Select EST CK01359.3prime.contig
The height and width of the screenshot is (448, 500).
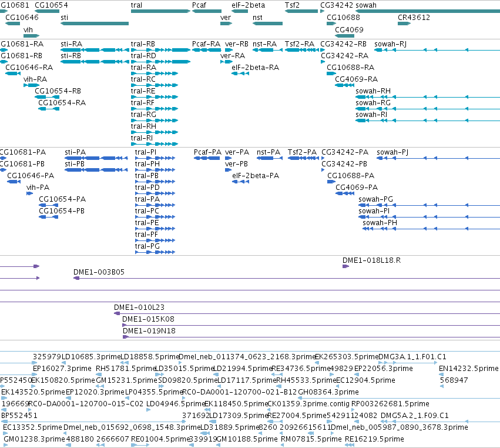click(x=308, y=404)
